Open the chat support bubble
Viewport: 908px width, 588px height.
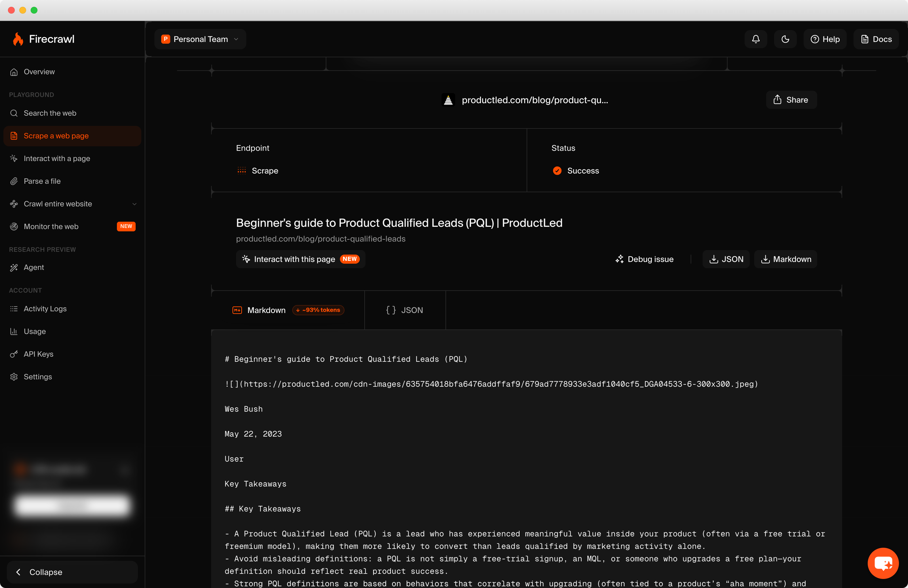click(883, 563)
